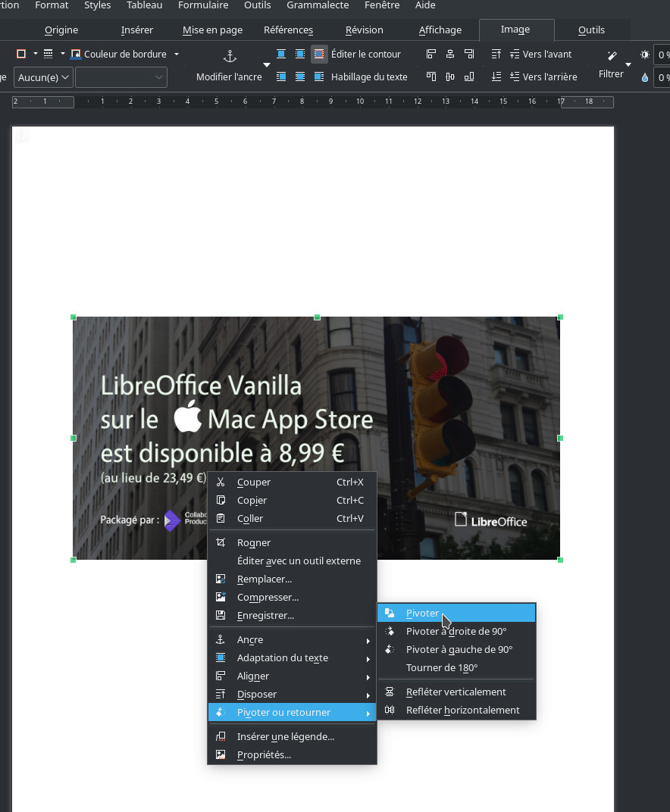Toggle the first wrap mode icon in top row

[x=281, y=55]
